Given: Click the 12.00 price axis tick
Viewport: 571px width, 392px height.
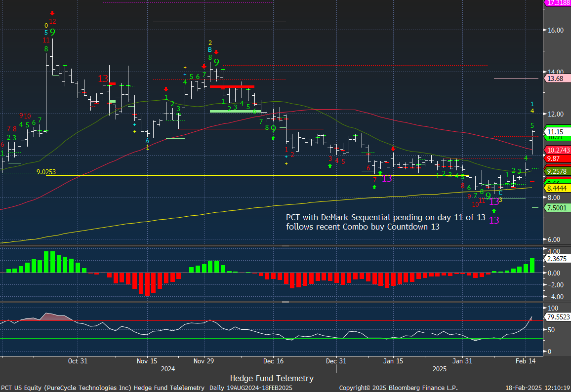Looking at the screenshot, I should point(556,114).
